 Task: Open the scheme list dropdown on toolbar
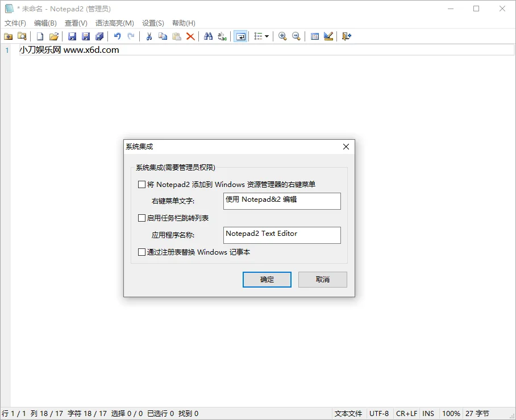[265, 36]
